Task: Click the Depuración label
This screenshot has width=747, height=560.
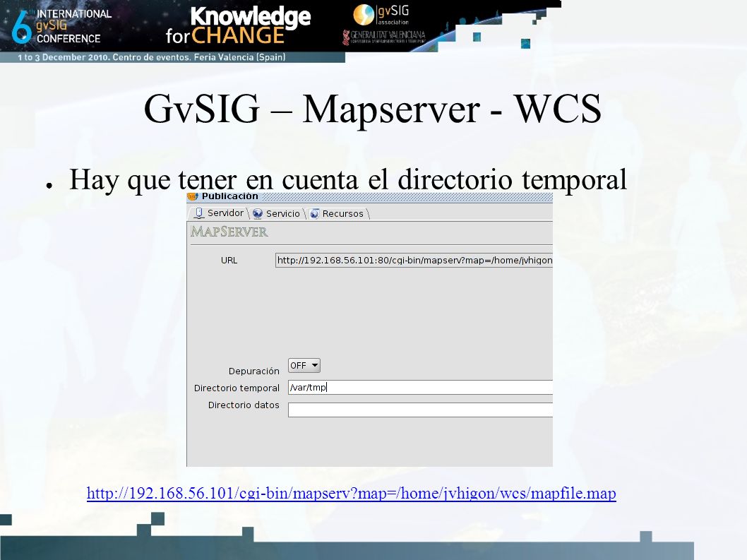Action: tap(254, 371)
